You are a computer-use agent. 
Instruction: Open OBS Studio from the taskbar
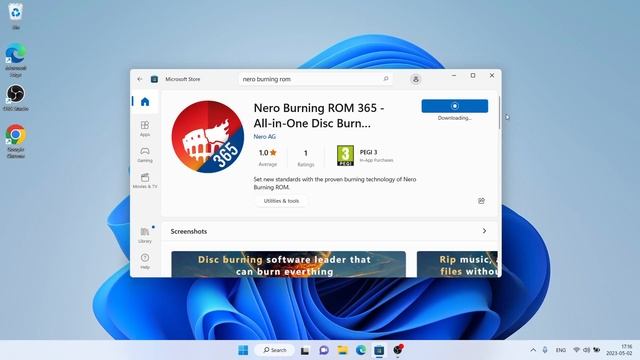click(x=398, y=350)
